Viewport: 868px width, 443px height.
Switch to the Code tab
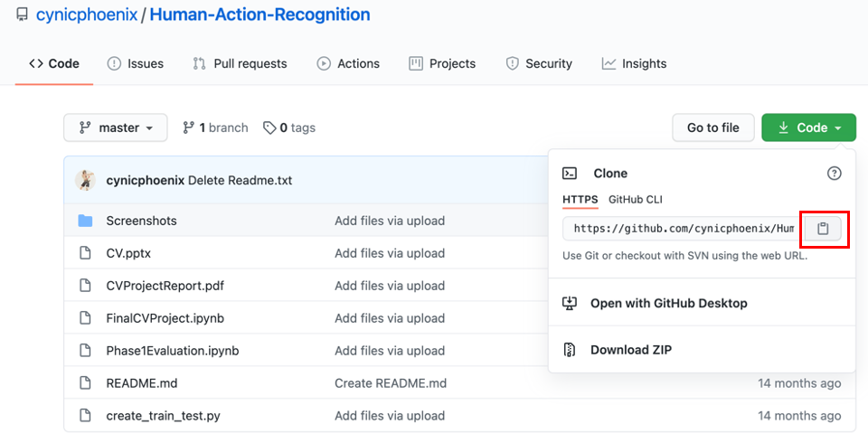coord(54,63)
